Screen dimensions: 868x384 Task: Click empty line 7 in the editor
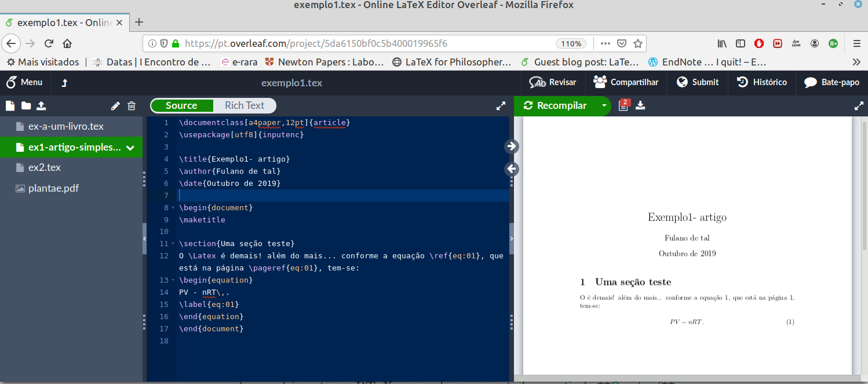coord(343,196)
